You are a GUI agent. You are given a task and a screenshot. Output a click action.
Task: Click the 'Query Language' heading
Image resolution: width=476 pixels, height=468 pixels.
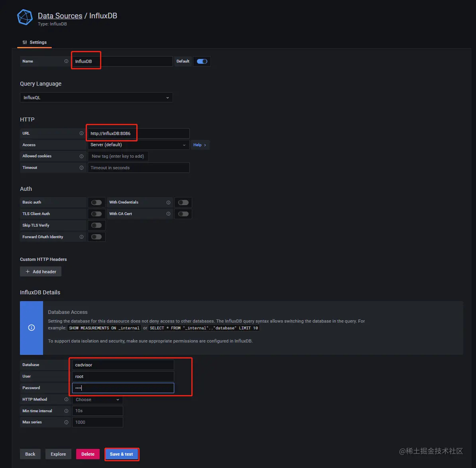click(41, 84)
